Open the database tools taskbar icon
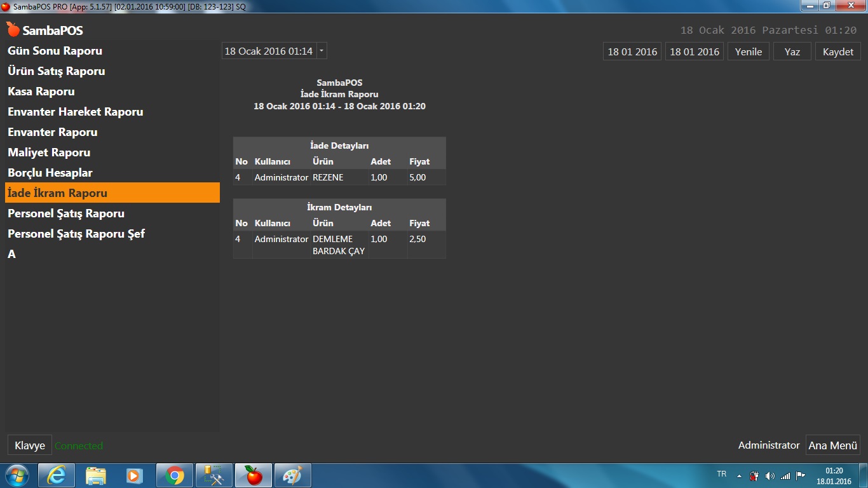The image size is (868, 488). [214, 475]
